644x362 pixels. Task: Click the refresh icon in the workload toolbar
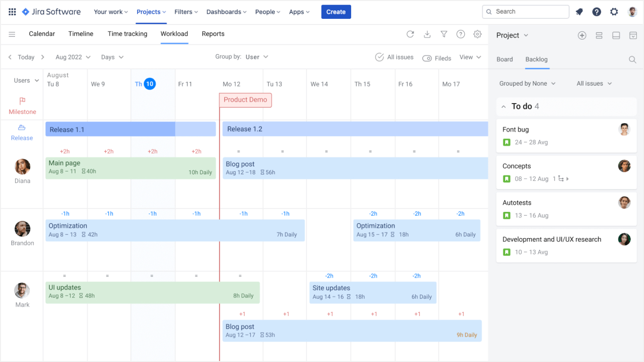tap(410, 34)
